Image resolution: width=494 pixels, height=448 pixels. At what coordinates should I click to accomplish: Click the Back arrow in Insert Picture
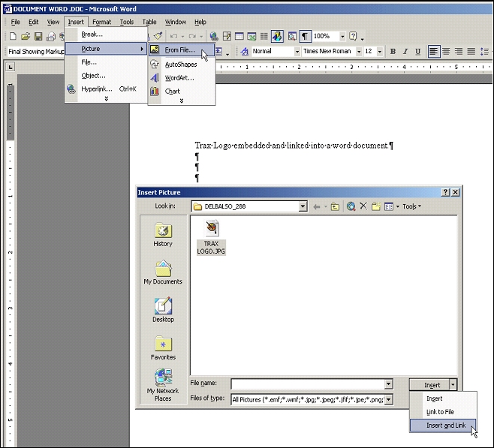point(317,206)
